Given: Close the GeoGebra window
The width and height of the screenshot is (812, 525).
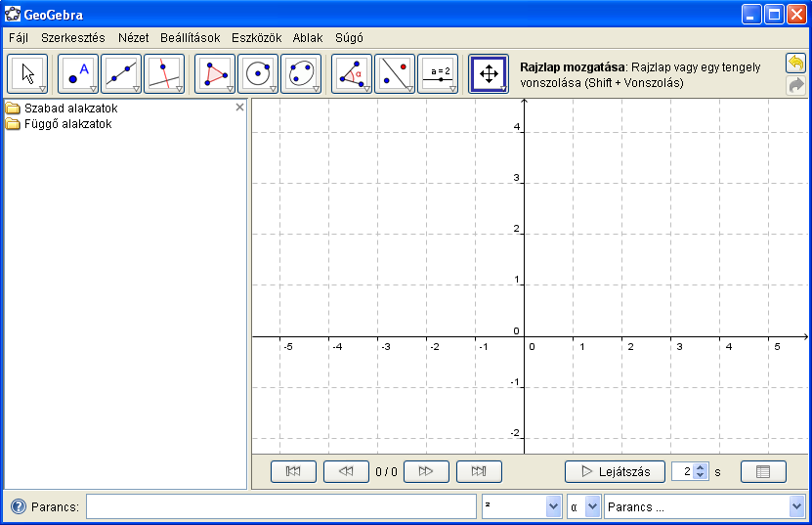Looking at the screenshot, I should (796, 15).
